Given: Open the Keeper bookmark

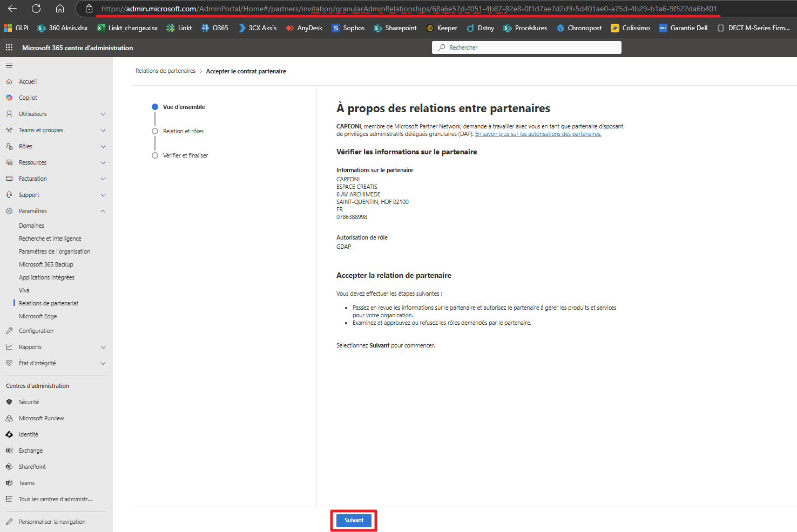Looking at the screenshot, I should pyautogui.click(x=441, y=28).
